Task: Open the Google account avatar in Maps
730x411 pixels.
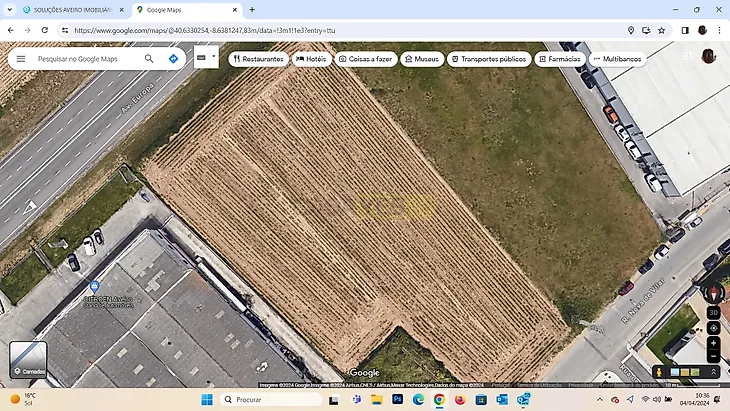Action: (708, 56)
